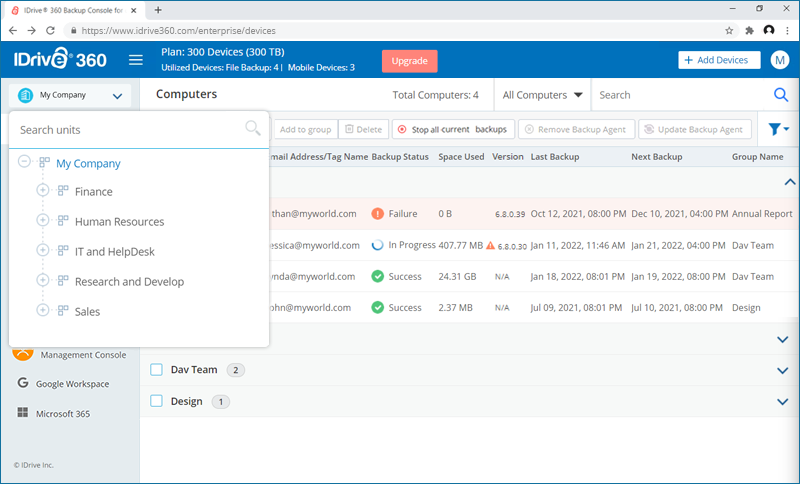The width and height of the screenshot is (800, 484).
Task: Click the In Progress spinner icon
Action: coord(377,245)
